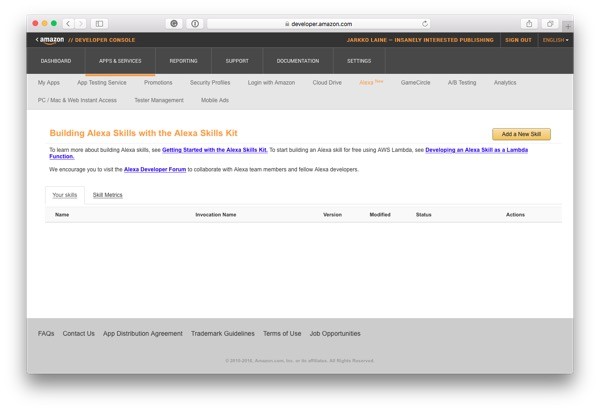Open Trademark Guidelines footer link
This screenshot has width=600, height=411.
click(223, 333)
